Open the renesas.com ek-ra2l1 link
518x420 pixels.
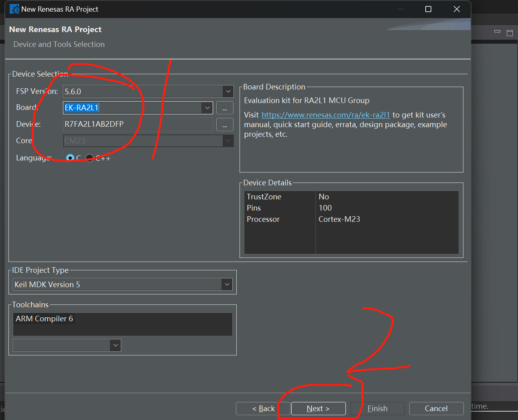325,115
